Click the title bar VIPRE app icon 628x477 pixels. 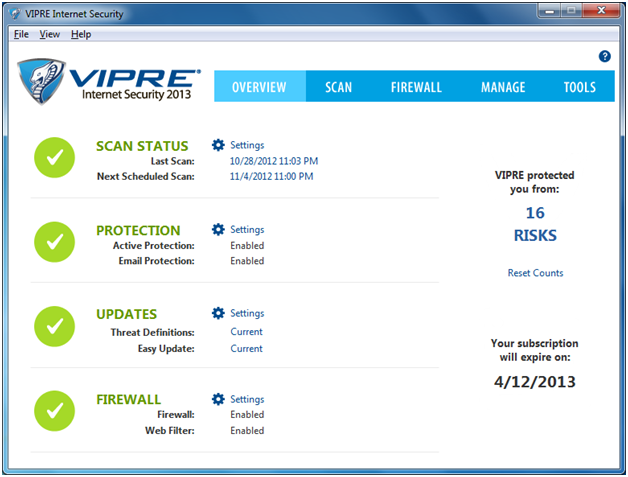coord(15,14)
